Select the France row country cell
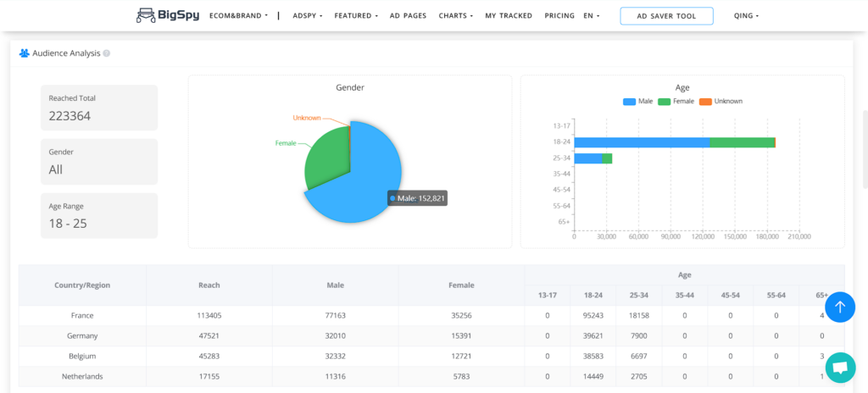This screenshot has width=868, height=393. tap(82, 316)
